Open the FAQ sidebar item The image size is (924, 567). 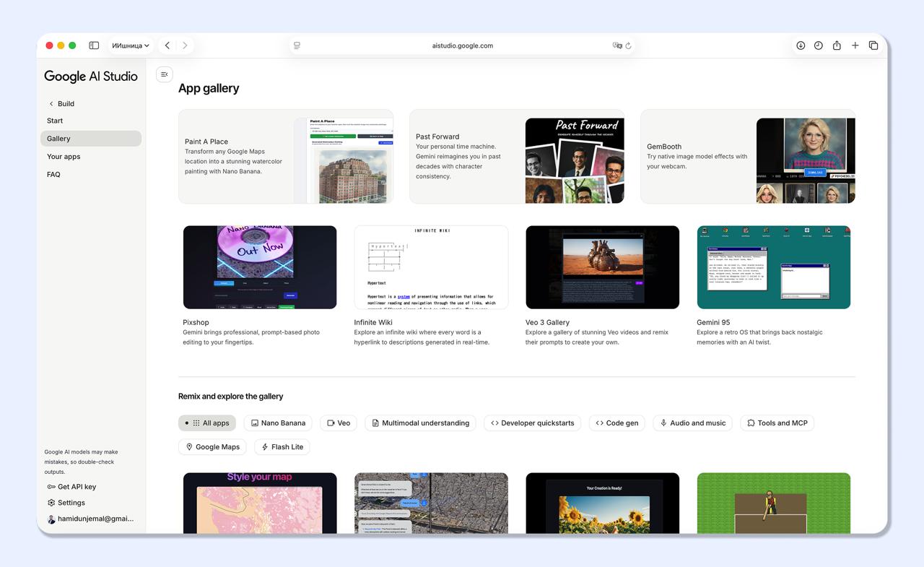[91, 175]
